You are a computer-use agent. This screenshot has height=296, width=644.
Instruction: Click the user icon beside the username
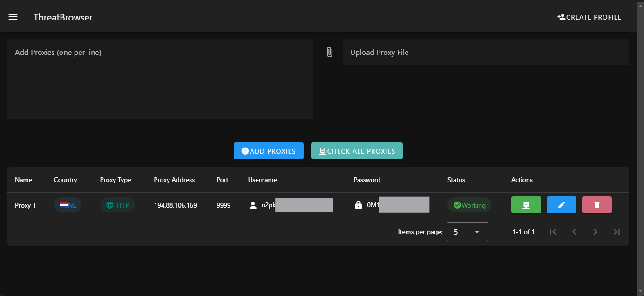click(253, 205)
